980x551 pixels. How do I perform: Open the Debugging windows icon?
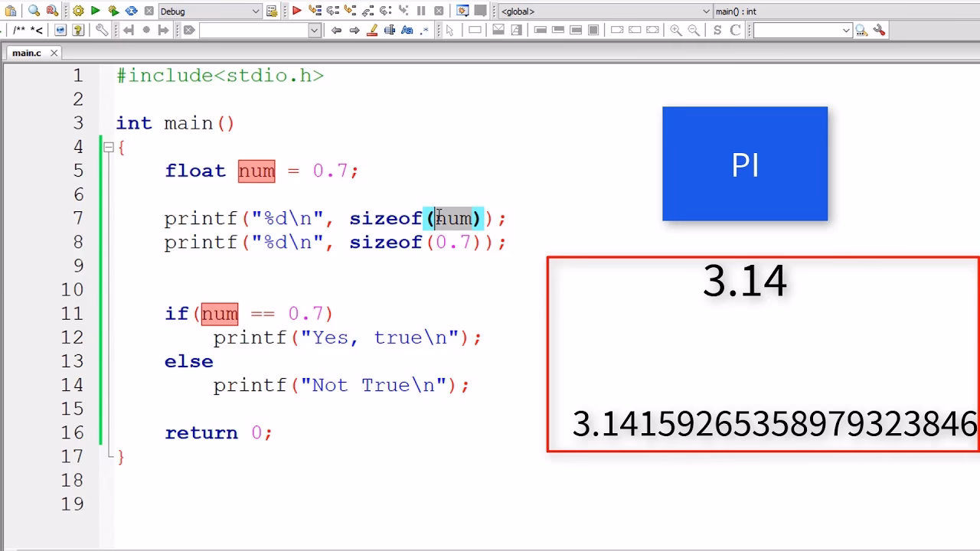(462, 11)
